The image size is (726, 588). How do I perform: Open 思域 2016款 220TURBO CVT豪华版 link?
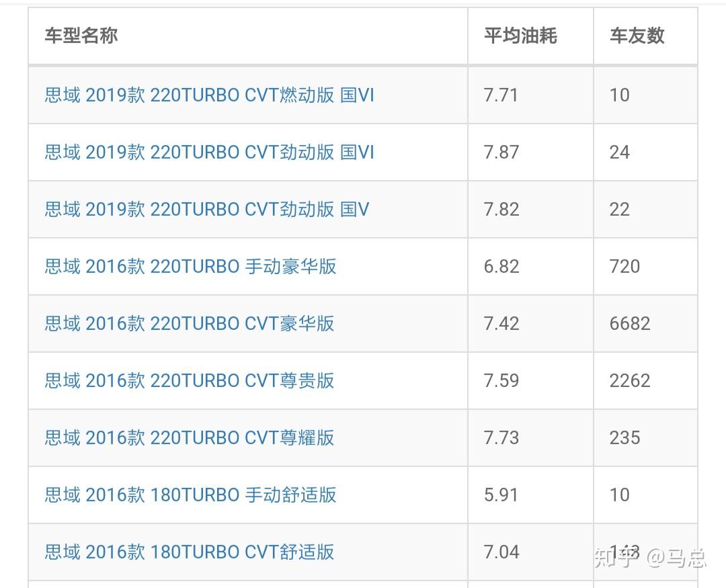(x=190, y=323)
